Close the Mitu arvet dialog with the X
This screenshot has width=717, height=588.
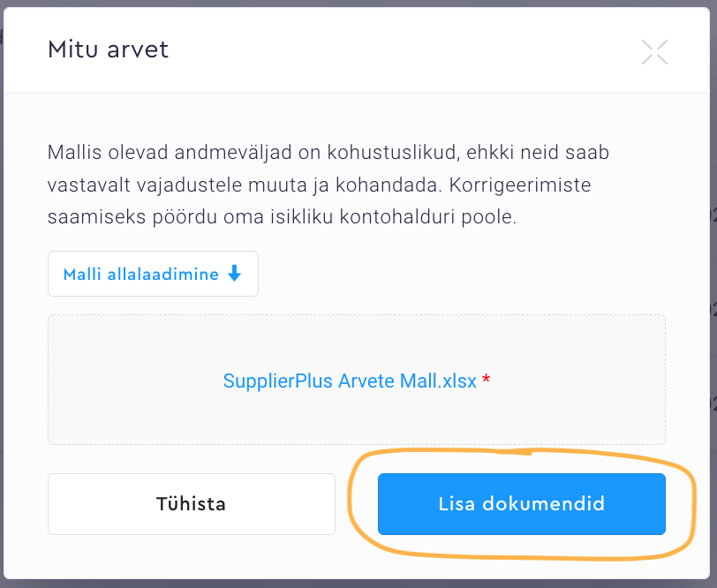click(654, 52)
